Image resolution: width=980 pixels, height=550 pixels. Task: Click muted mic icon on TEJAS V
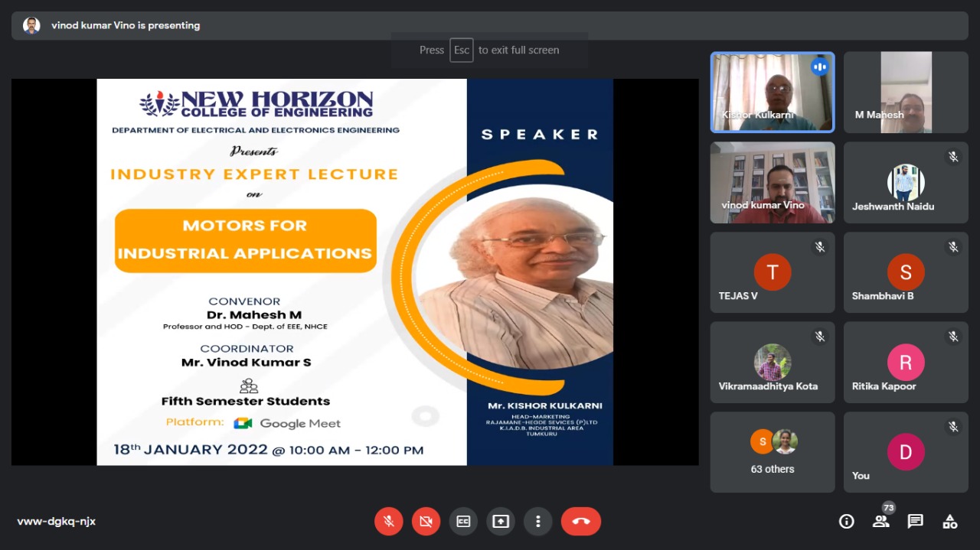820,247
